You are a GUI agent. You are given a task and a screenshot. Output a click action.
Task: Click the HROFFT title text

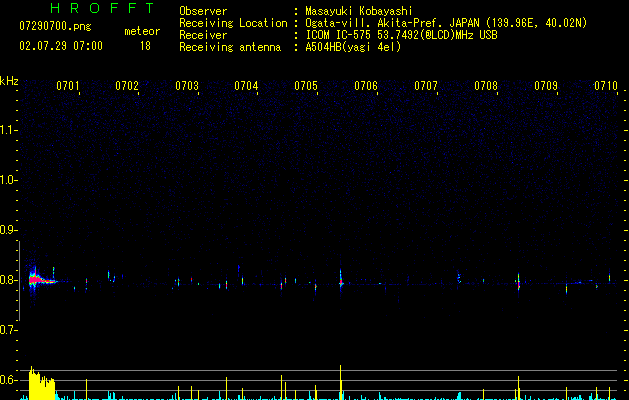pyautogui.click(x=102, y=8)
